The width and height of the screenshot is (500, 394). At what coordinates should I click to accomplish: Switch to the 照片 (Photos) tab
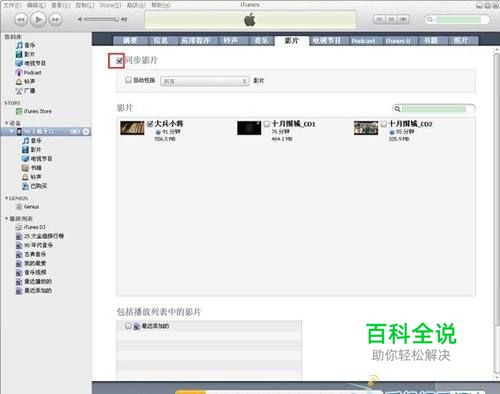click(461, 41)
